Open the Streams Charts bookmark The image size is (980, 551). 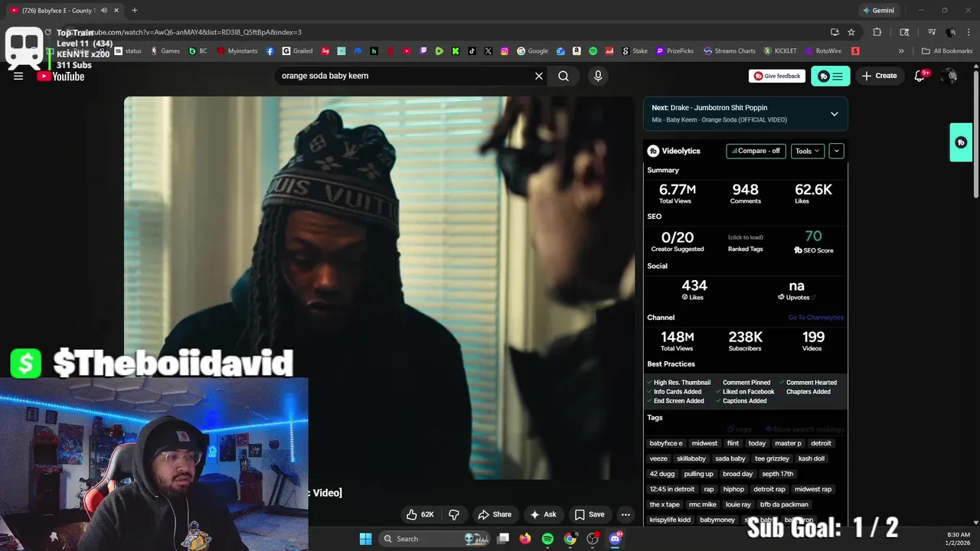[x=730, y=51]
